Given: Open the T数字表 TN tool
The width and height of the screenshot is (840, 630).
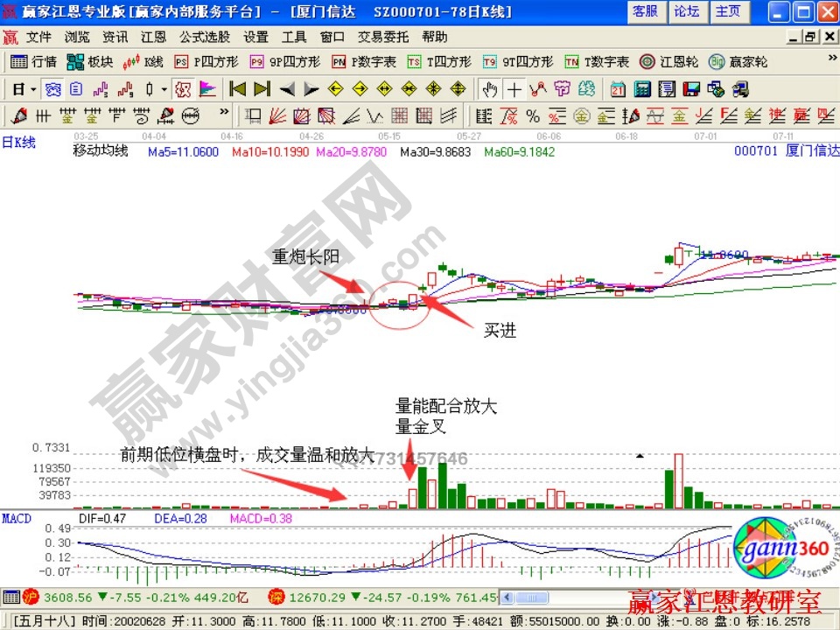Looking at the screenshot, I should (x=597, y=62).
